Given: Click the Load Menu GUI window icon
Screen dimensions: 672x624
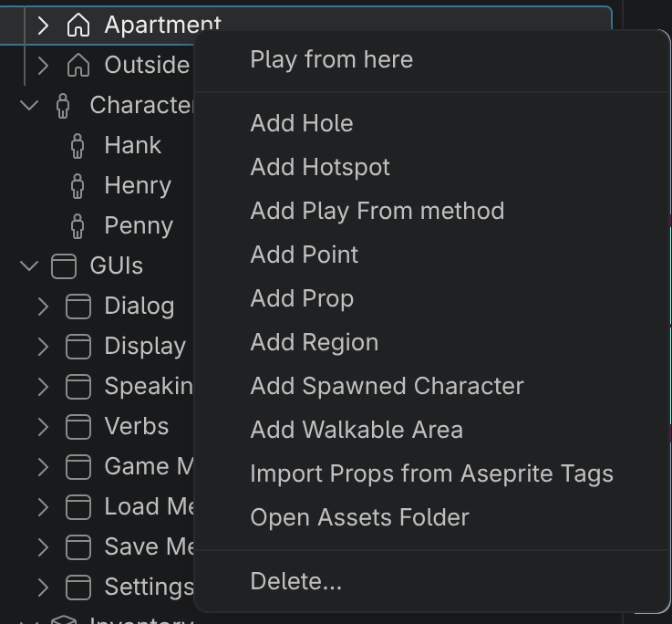Looking at the screenshot, I should click(78, 507).
